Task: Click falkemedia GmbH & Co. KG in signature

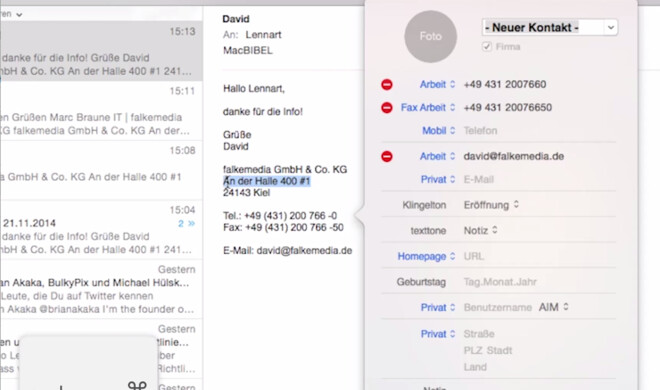Action: [x=285, y=170]
